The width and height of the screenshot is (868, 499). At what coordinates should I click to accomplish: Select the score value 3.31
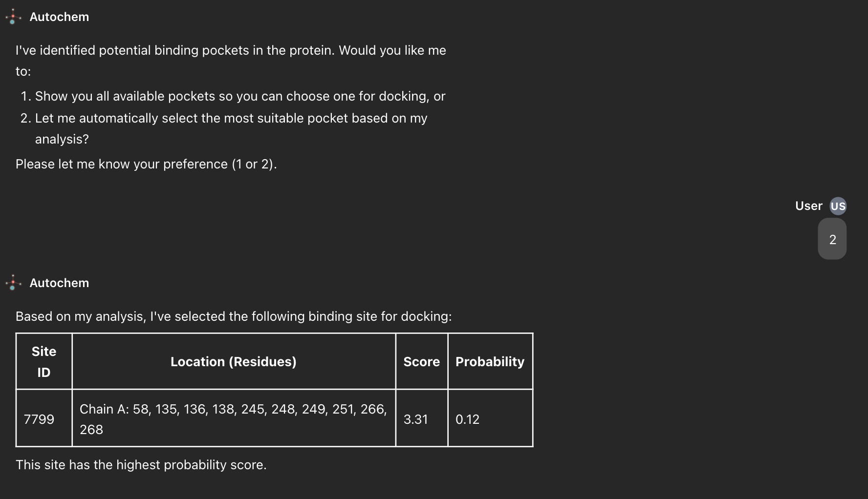tap(422, 418)
